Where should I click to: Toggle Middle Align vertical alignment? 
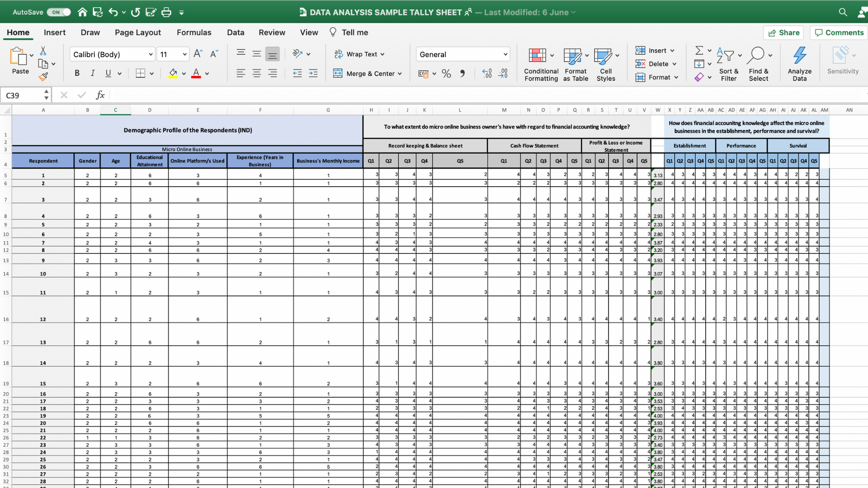[x=257, y=54]
